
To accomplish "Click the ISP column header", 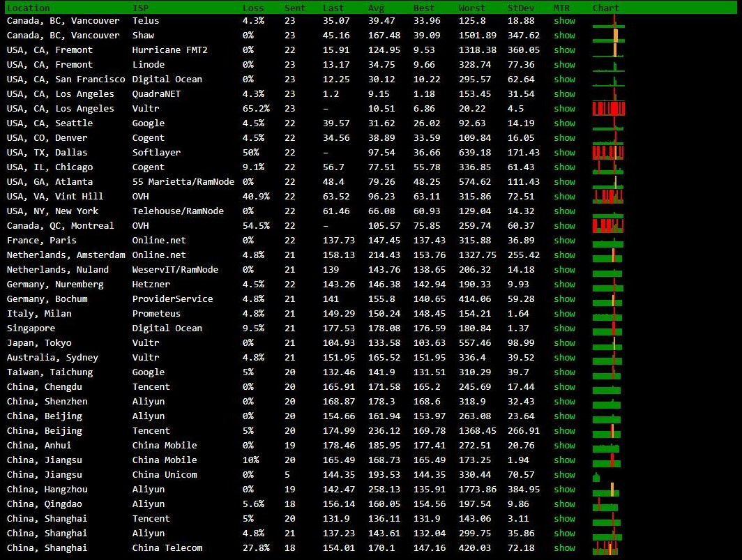I will (x=141, y=8).
